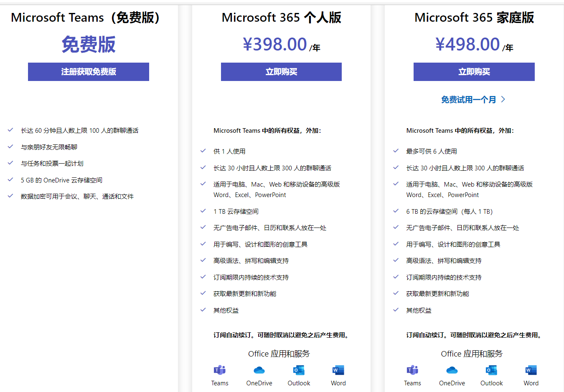Viewport: 564px width, 392px height.
Task: Click the ¥398.00 yearly price
Action: 275,44
